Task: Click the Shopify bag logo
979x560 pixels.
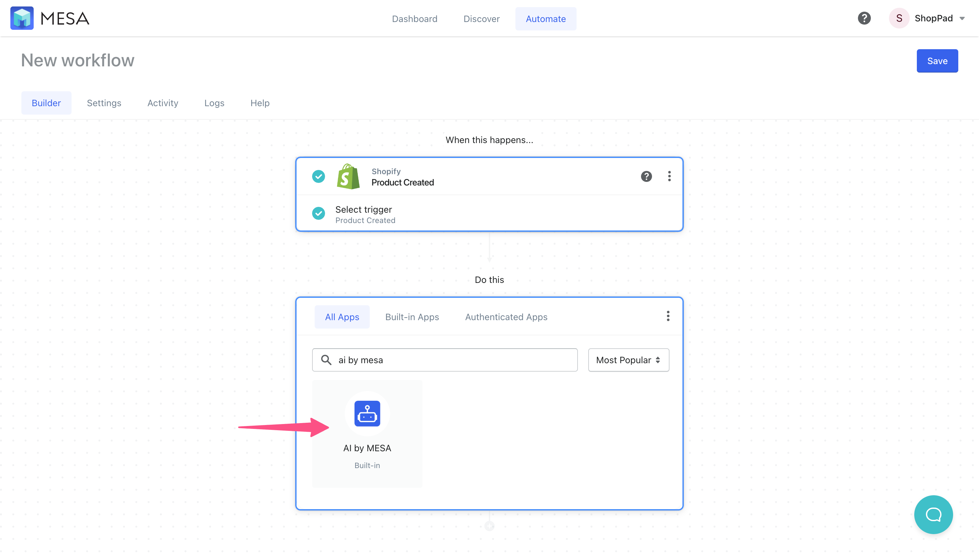Action: pos(348,176)
